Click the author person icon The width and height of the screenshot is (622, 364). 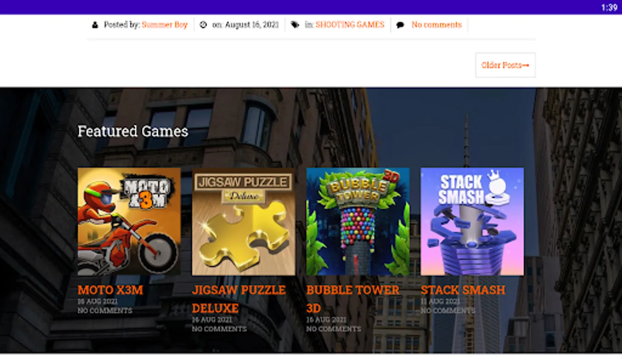pos(95,25)
